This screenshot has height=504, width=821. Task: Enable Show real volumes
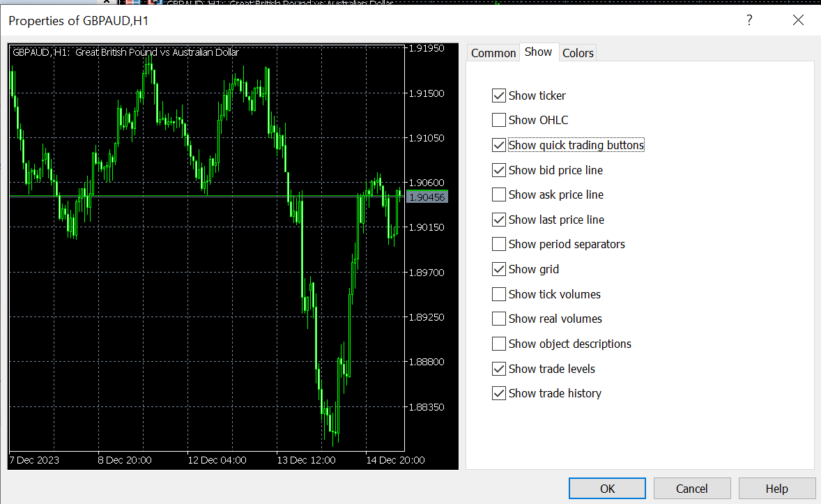coord(499,319)
